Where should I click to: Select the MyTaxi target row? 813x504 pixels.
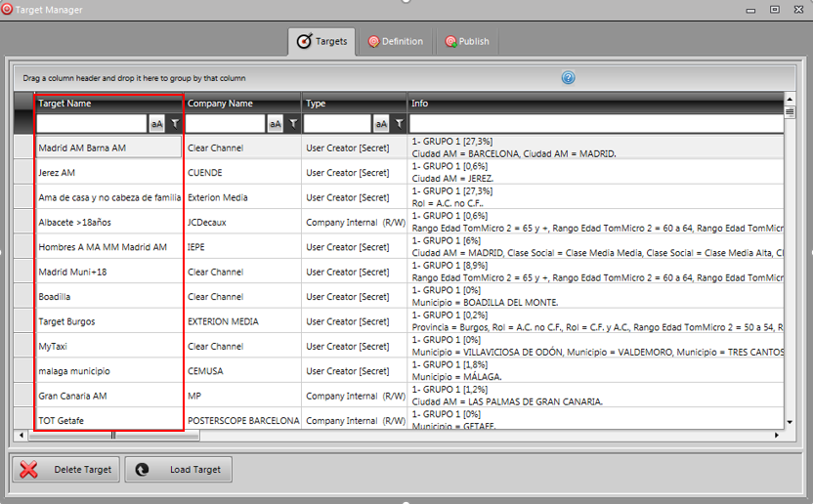(x=107, y=346)
